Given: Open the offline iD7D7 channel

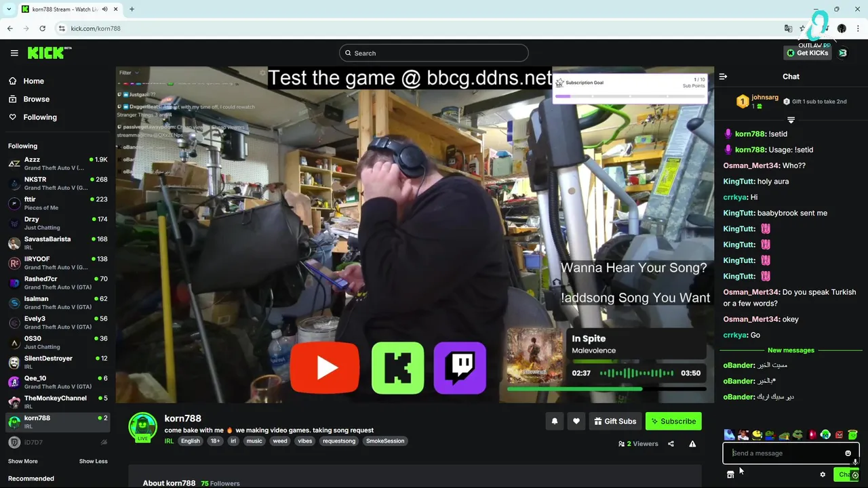Looking at the screenshot, I should (57, 442).
